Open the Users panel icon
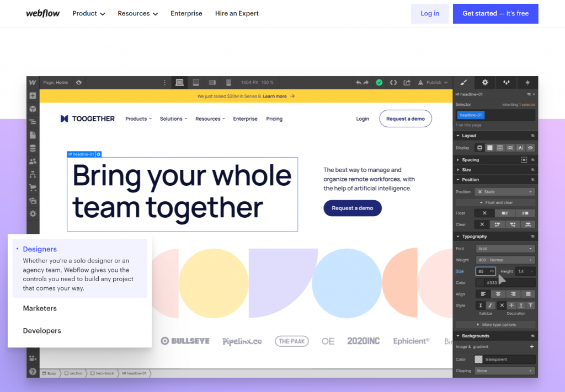Viewport: 565px width, 392px height. click(x=33, y=161)
